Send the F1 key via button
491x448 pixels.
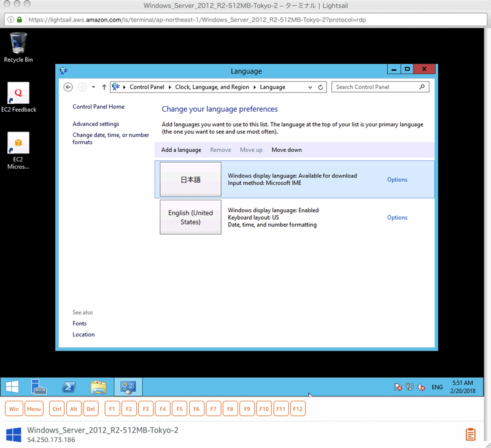click(x=112, y=409)
